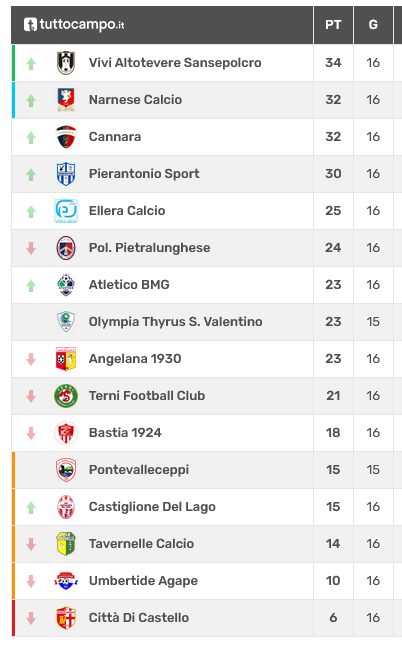Click red down arrow beside Pol. Pietralunghese
Image resolution: width=402 pixels, height=646 pixels.
tap(31, 248)
